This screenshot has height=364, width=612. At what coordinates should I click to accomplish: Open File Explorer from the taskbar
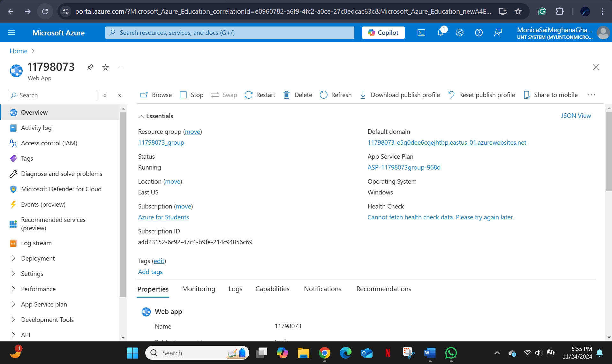(303, 353)
